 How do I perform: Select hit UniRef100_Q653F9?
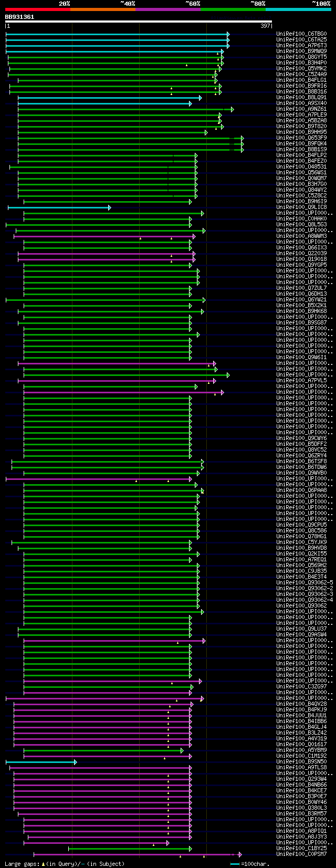point(301,138)
